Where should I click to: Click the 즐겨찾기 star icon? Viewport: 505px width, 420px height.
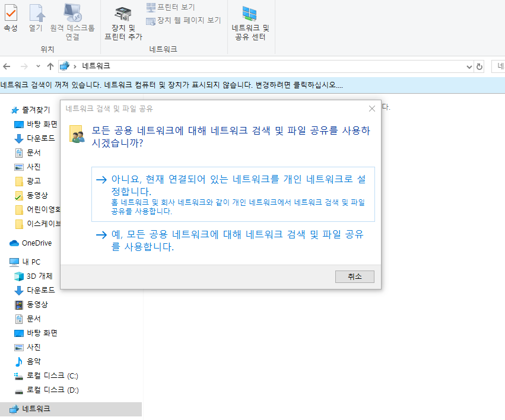click(x=15, y=110)
